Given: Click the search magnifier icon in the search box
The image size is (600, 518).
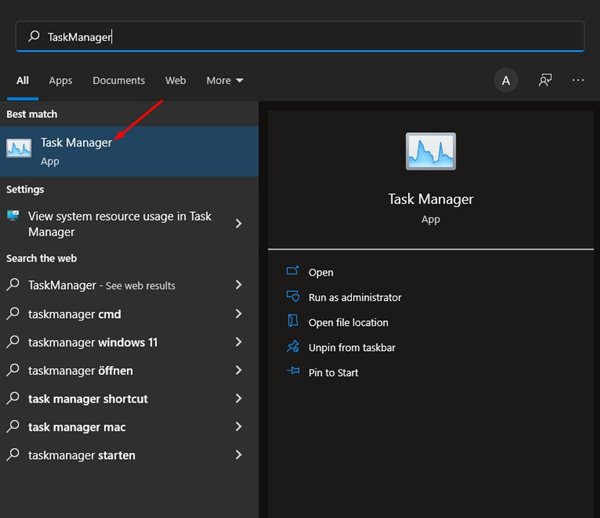Looking at the screenshot, I should coord(34,36).
